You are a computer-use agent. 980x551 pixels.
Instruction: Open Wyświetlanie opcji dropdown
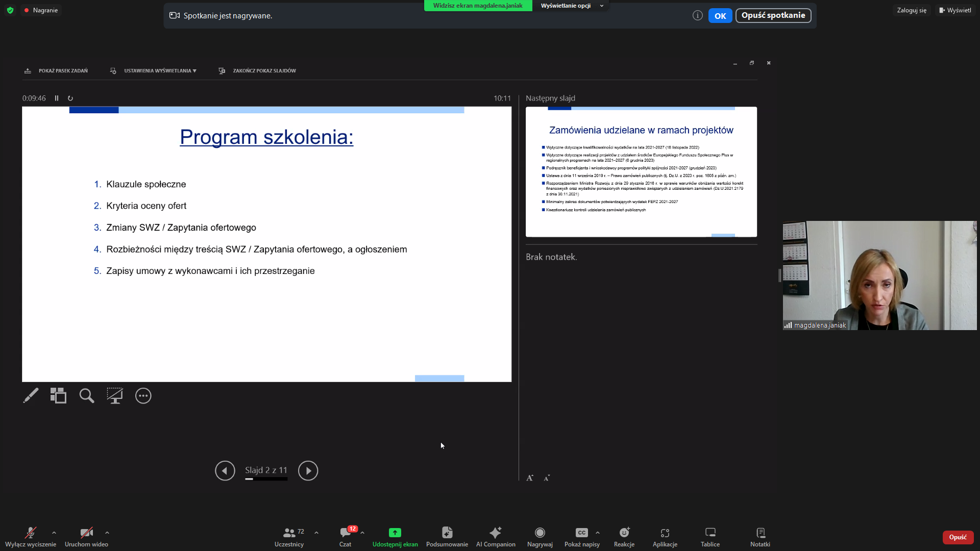click(x=571, y=6)
